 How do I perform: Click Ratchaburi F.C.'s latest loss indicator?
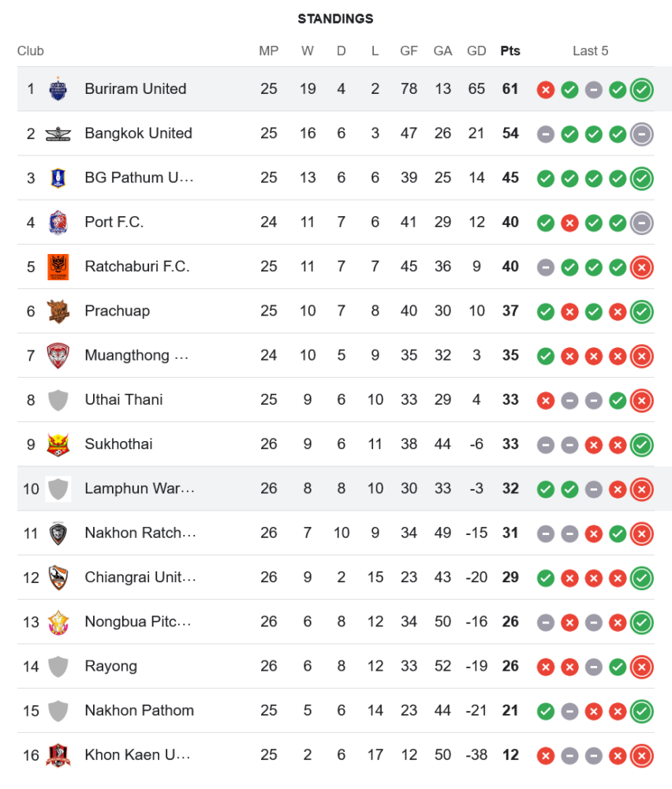[x=642, y=267]
